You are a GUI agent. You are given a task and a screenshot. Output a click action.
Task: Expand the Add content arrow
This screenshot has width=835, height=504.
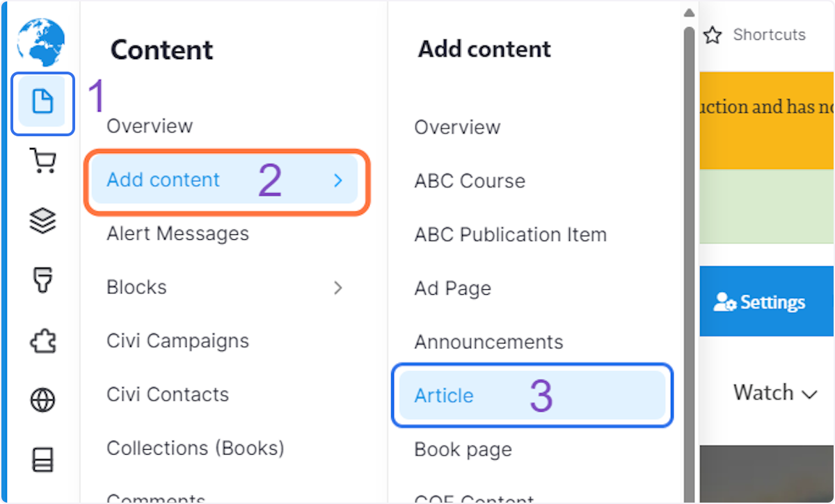(x=338, y=180)
